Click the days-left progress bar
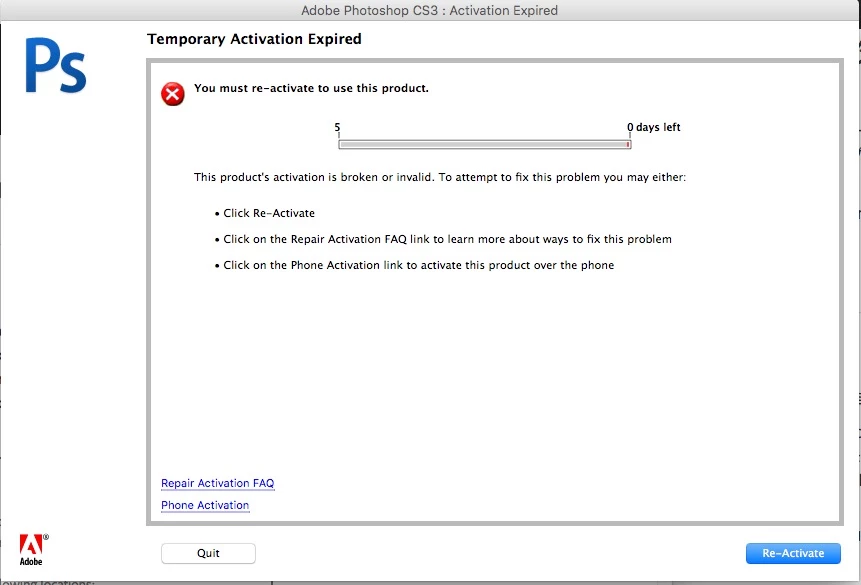Viewport: 861px width, 585px height. coord(485,144)
